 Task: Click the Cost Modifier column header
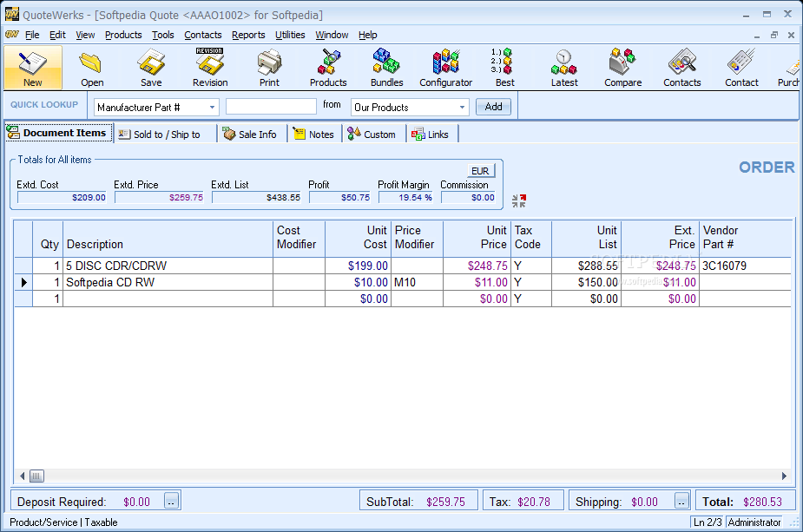(299, 240)
